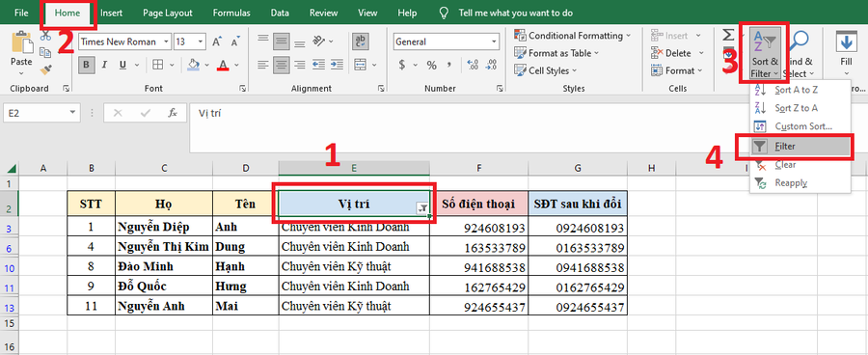Open the Fill Color dropdown arrow
This screenshot has width=868, height=355.
click(206, 65)
